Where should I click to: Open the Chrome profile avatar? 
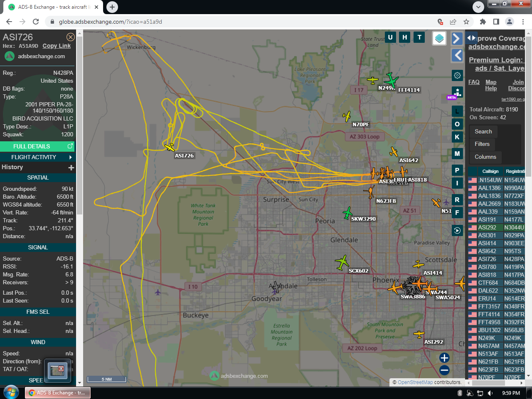click(x=510, y=22)
